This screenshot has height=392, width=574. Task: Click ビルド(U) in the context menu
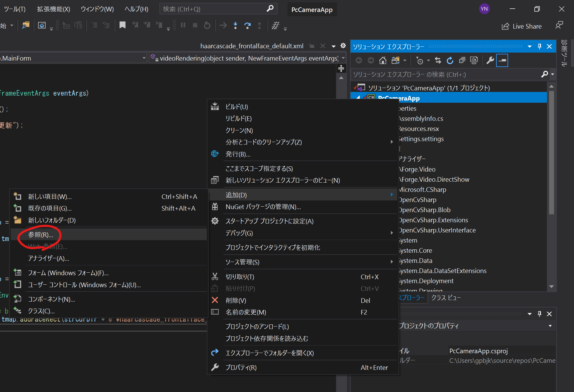pyautogui.click(x=303, y=107)
